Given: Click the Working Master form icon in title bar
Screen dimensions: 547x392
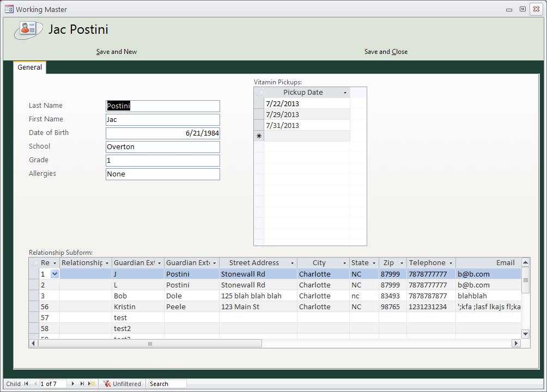Looking at the screenshot, I should (x=9, y=9).
